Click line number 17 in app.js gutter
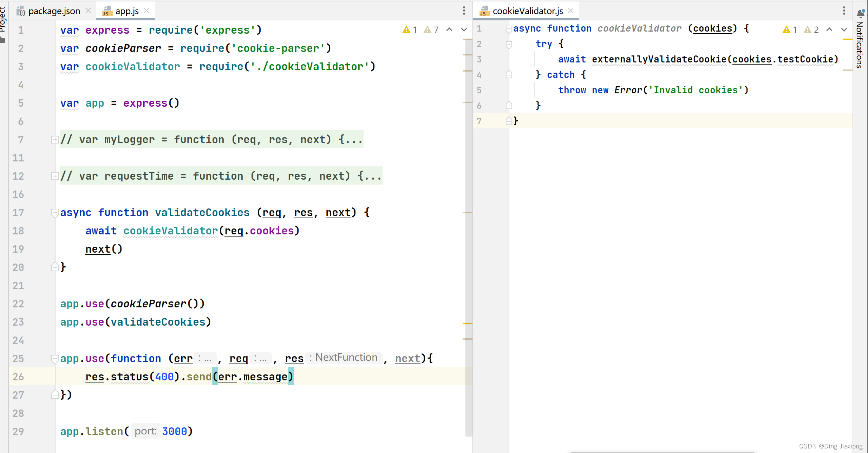 (x=18, y=213)
